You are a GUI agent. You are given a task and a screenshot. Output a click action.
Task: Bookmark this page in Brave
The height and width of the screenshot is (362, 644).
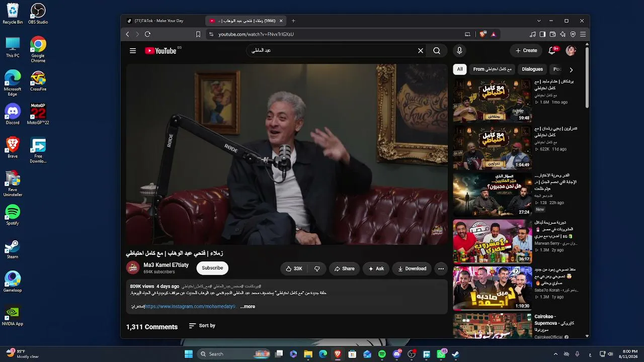[x=198, y=34]
